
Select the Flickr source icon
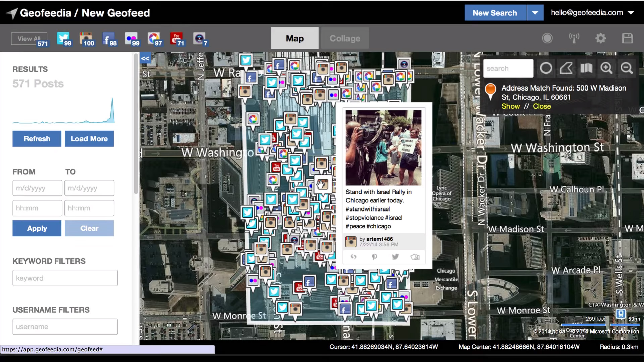pos(132,39)
